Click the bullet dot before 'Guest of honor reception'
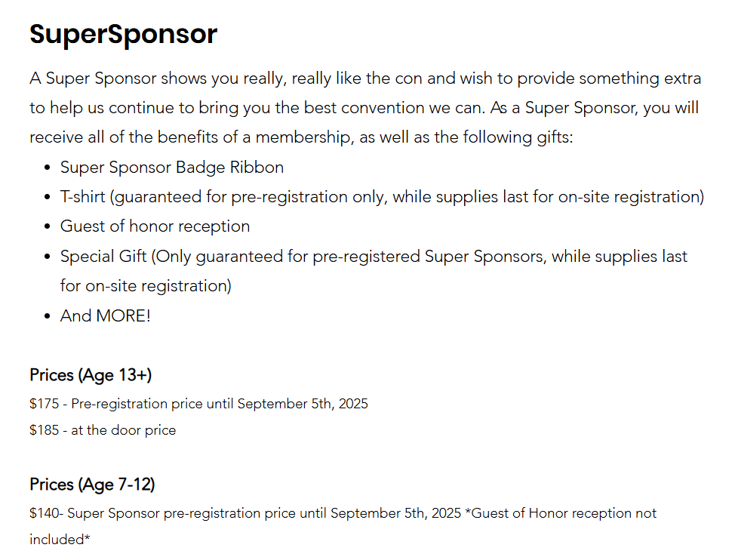This screenshot has width=738, height=560. click(48, 227)
